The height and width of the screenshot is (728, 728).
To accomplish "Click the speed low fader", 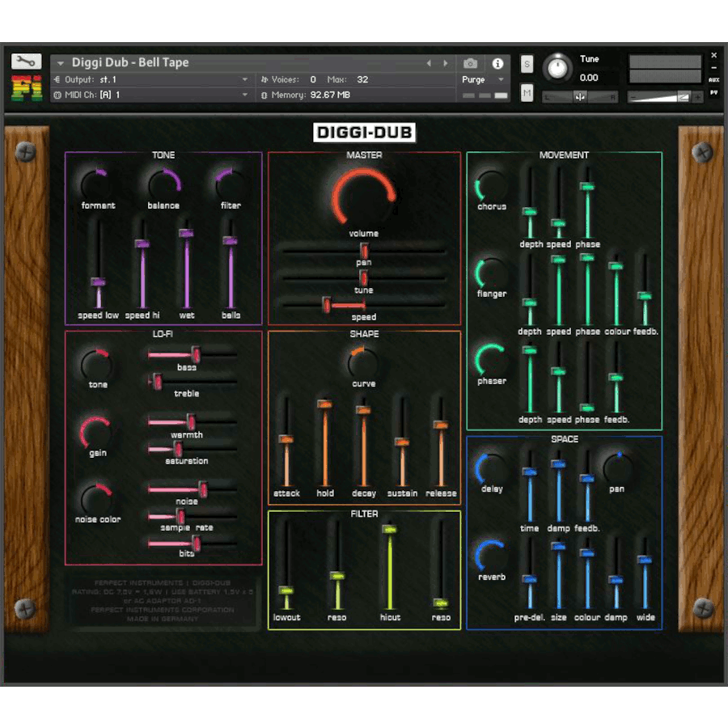I will pyautogui.click(x=98, y=282).
